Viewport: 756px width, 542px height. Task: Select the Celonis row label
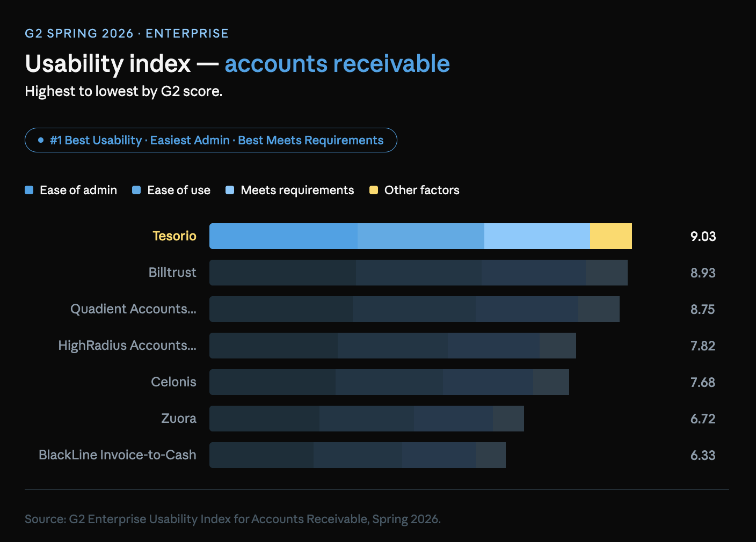(173, 382)
